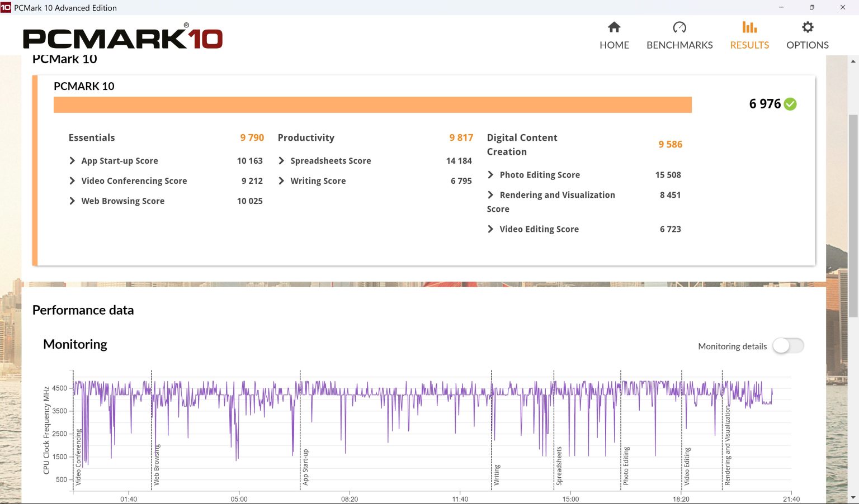
Task: Click the Results bar chart icon
Action: pos(749,27)
